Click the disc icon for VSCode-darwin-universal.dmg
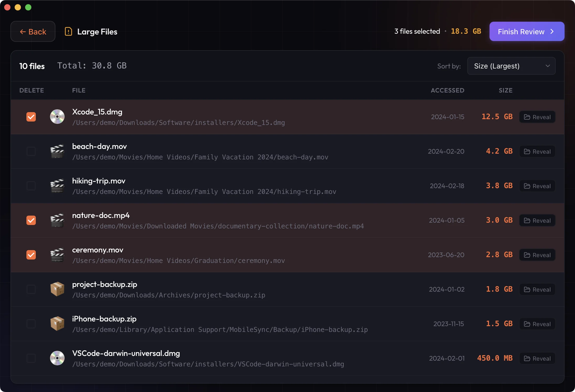The width and height of the screenshot is (575, 392). pos(57,358)
